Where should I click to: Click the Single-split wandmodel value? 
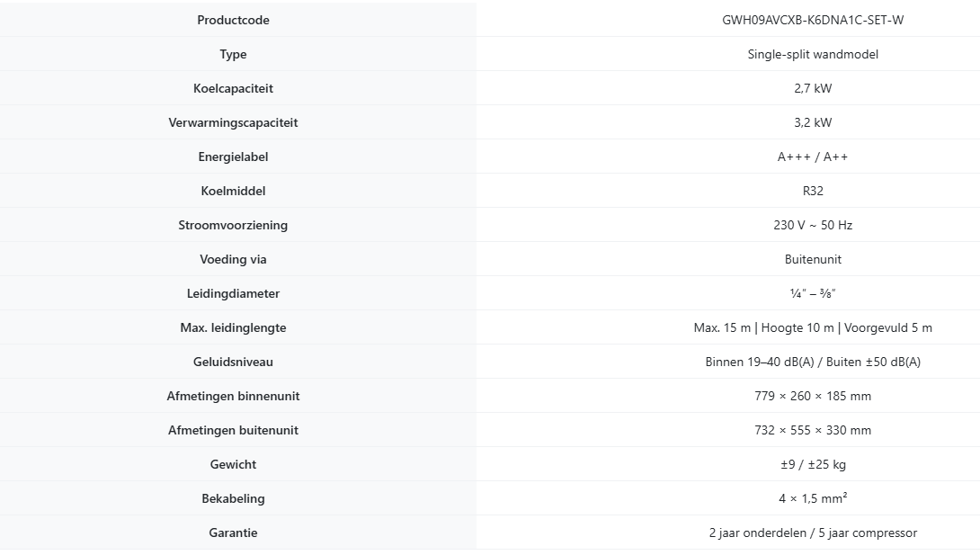pyautogui.click(x=813, y=54)
